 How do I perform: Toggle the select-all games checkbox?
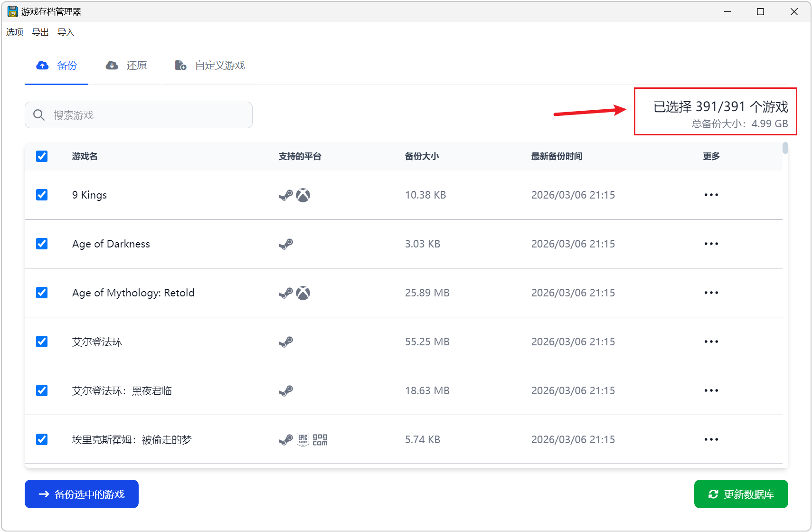[42, 156]
